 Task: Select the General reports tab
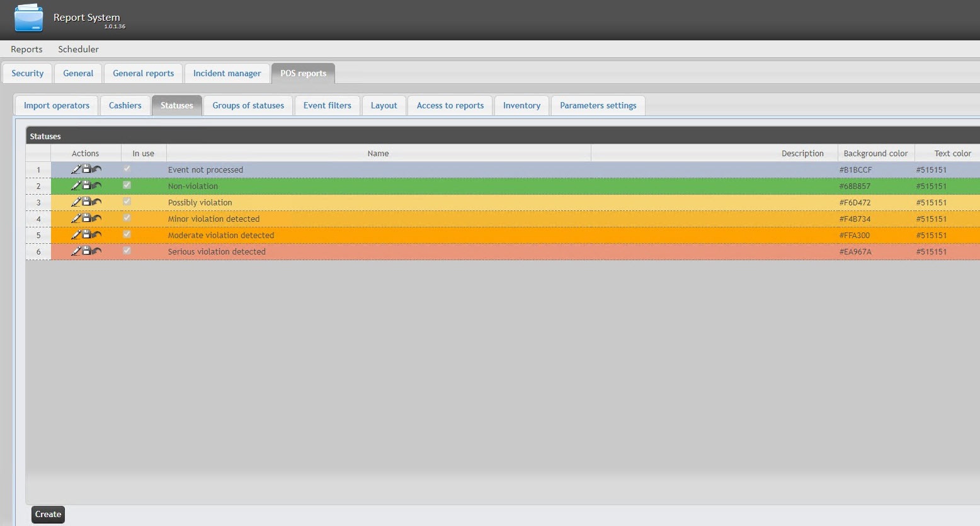tap(143, 73)
